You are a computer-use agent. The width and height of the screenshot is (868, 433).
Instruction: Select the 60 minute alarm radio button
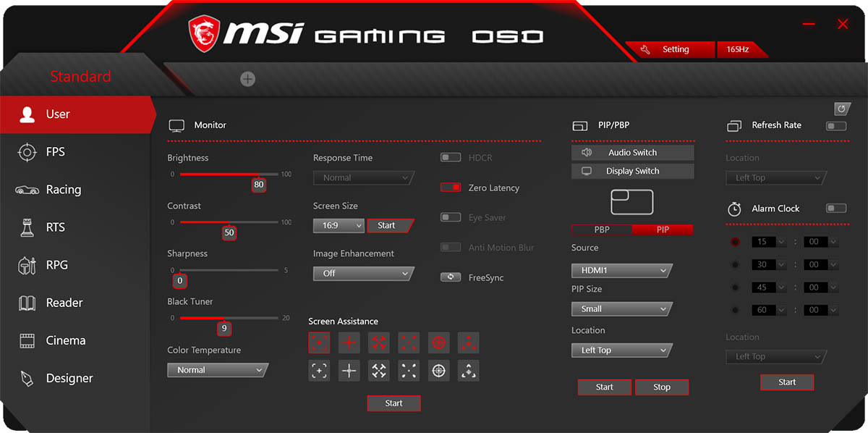[x=736, y=310]
